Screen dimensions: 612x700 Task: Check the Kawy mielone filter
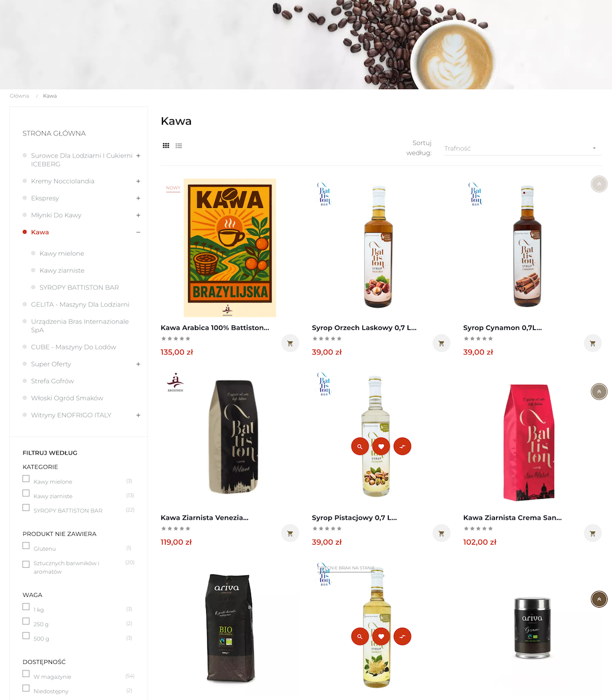point(26,479)
